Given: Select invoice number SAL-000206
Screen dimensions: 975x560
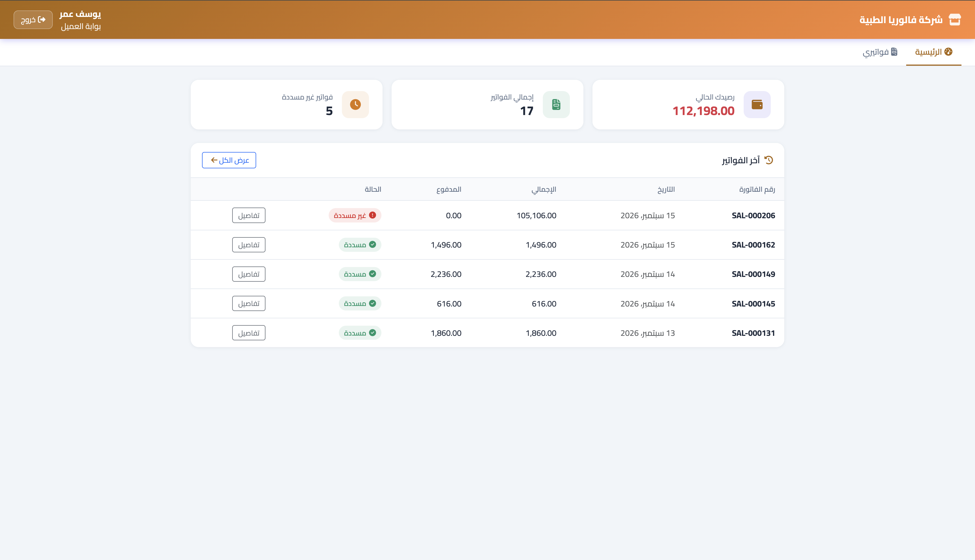Looking at the screenshot, I should pos(753,215).
